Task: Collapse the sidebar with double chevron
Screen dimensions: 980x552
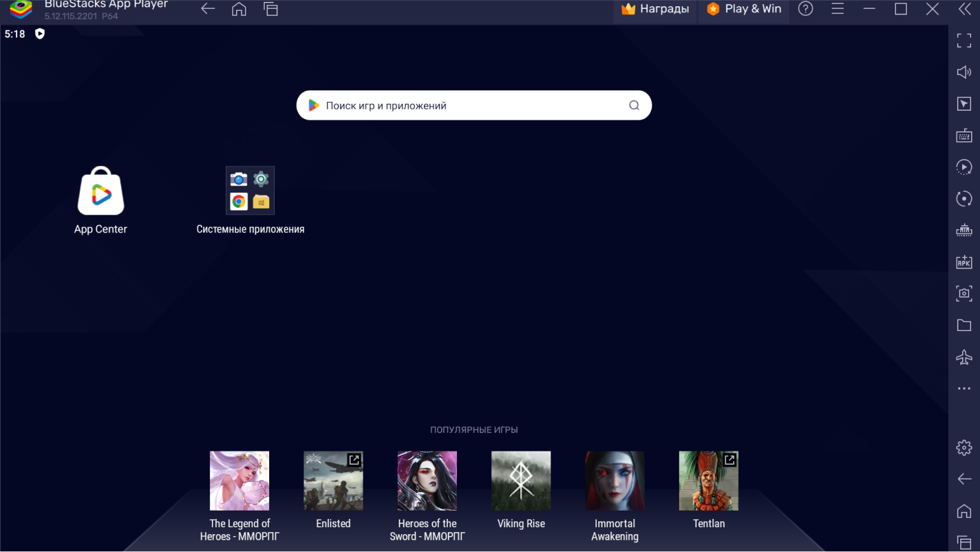Action: point(965,9)
